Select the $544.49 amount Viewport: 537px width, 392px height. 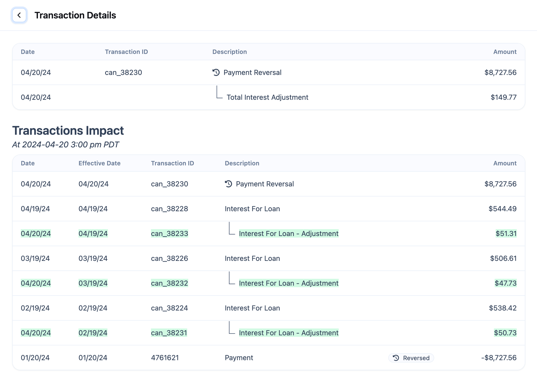click(502, 209)
